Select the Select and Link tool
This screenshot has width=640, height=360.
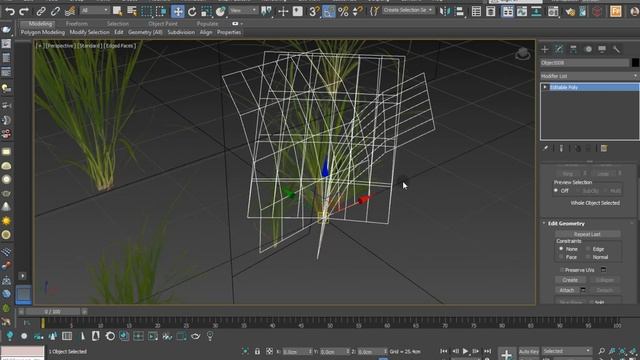pyautogui.click(x=41, y=11)
